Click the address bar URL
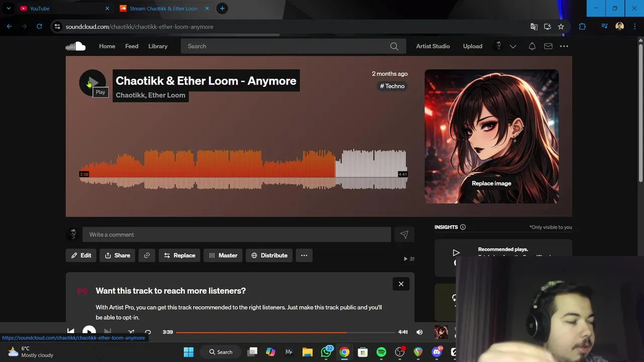 pyautogui.click(x=139, y=27)
